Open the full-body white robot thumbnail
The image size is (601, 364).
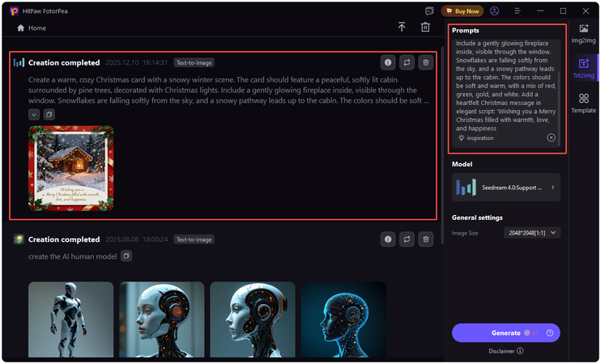point(71,320)
